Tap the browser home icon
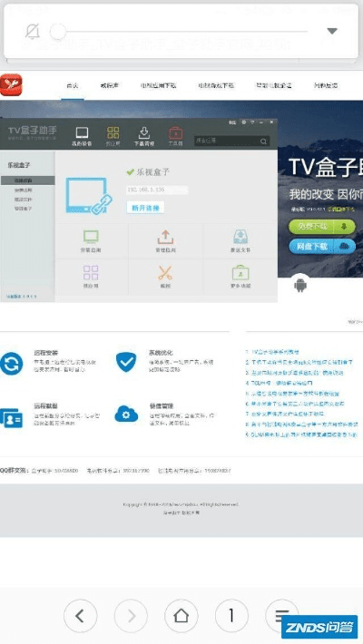Image resolution: width=363 pixels, height=644 pixels. point(181,616)
